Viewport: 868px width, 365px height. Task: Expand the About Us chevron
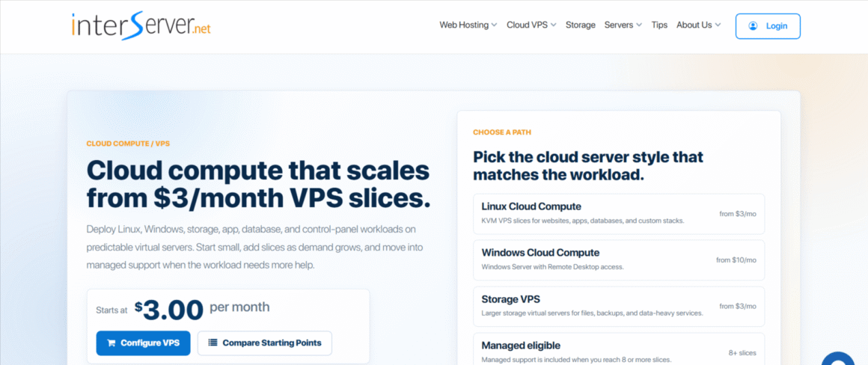coord(718,25)
